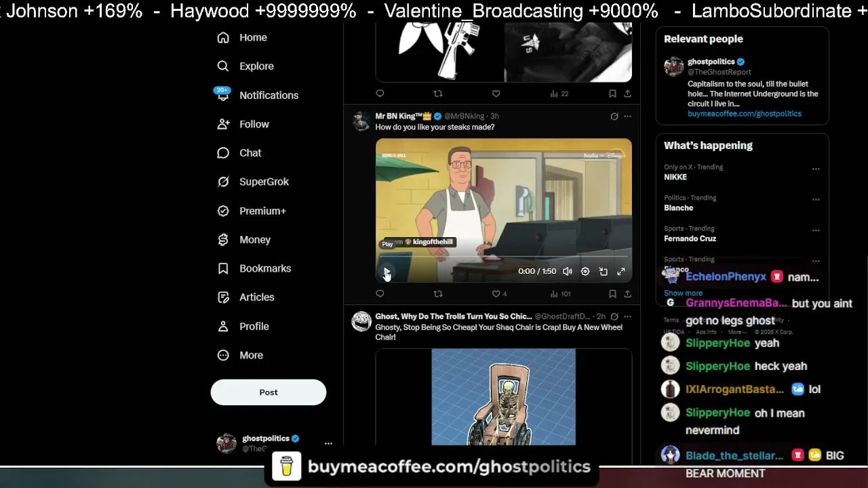Open the 3h timestamp on steak tweet
The height and width of the screenshot is (488, 868).
[494, 117]
